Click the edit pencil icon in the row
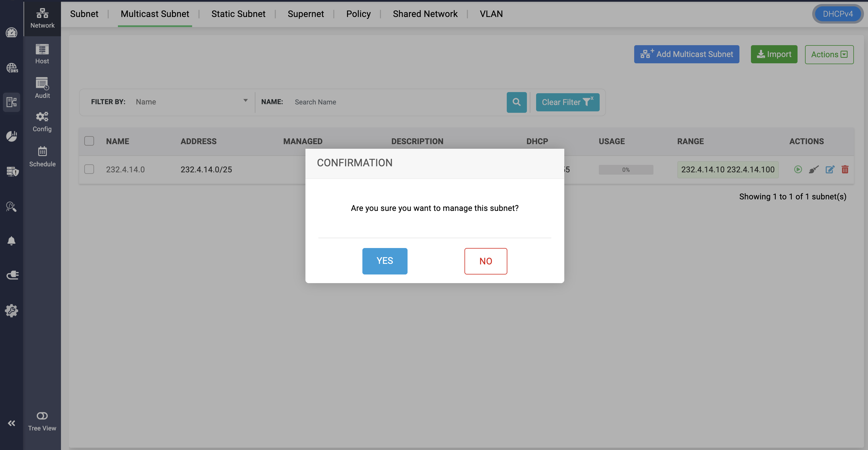 pos(829,169)
